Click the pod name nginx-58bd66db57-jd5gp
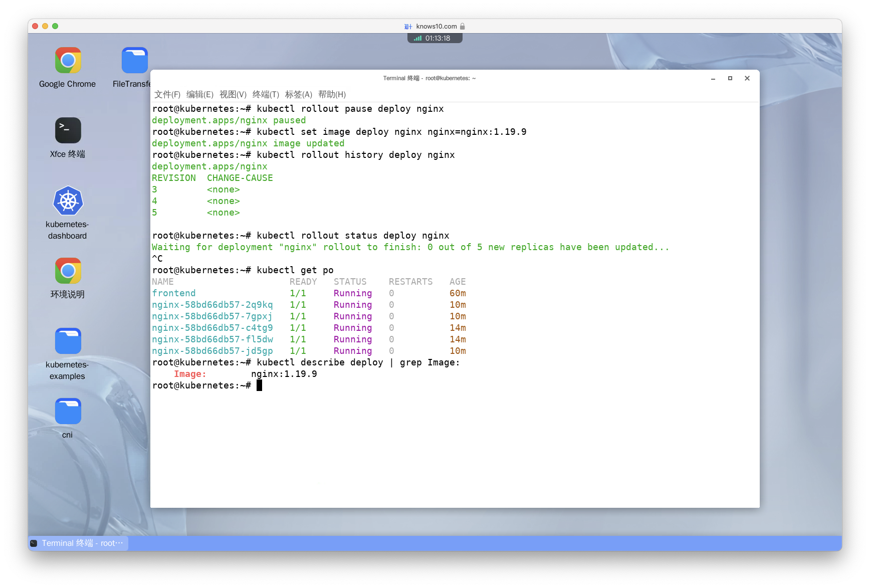 point(212,351)
